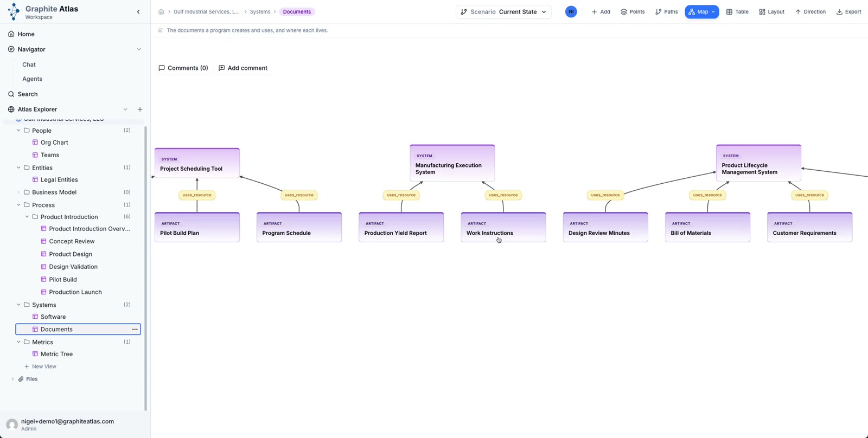Open the Concept Review view

point(72,242)
